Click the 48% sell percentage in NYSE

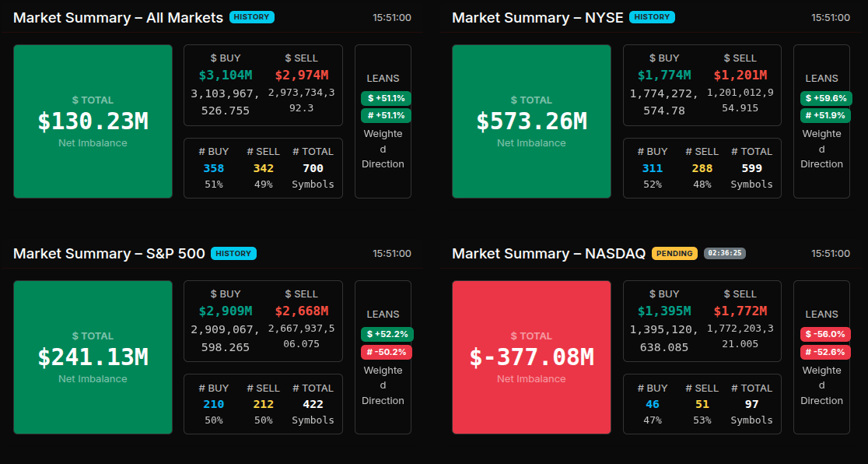tap(702, 184)
